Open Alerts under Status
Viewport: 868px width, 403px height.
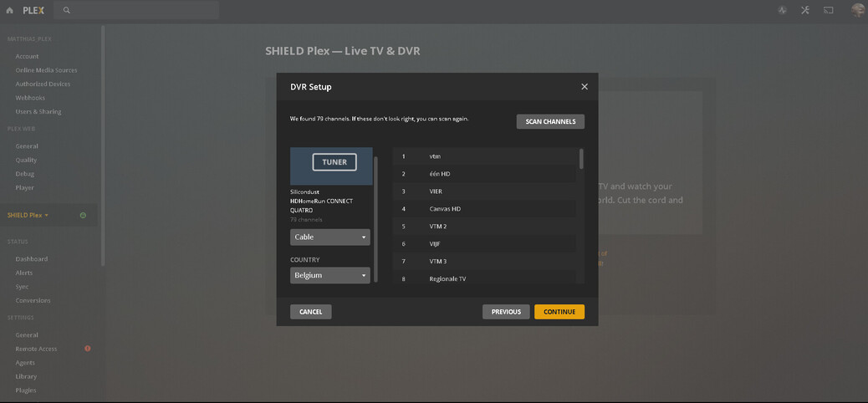23,273
